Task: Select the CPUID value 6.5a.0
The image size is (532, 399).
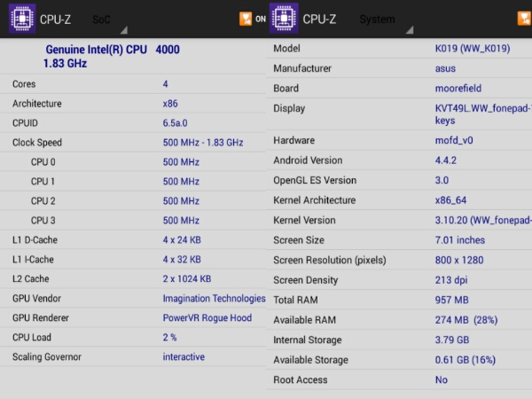Action: (x=175, y=123)
